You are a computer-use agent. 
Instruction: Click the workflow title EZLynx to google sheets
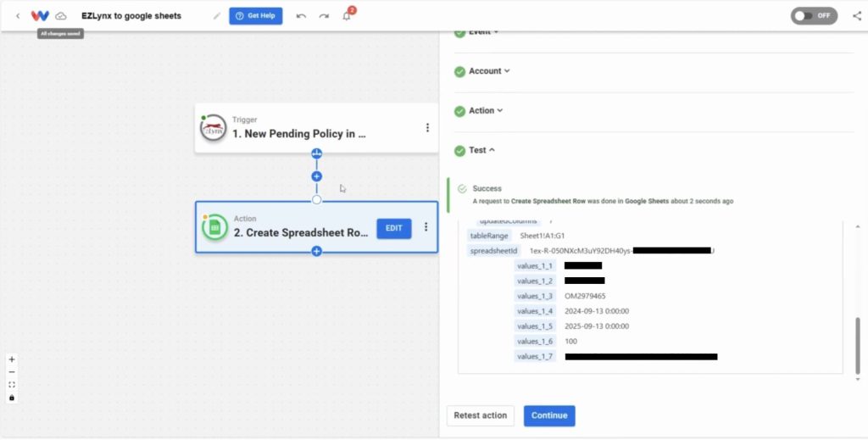pyautogui.click(x=131, y=16)
